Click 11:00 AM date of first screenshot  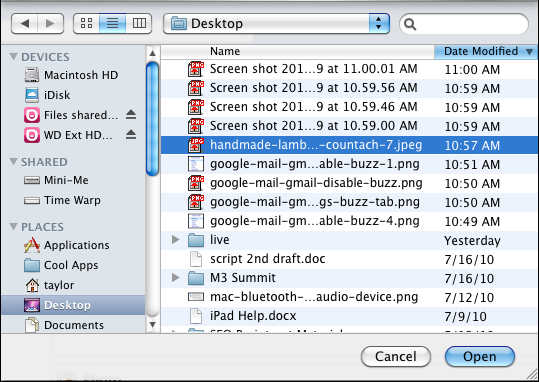pos(472,70)
